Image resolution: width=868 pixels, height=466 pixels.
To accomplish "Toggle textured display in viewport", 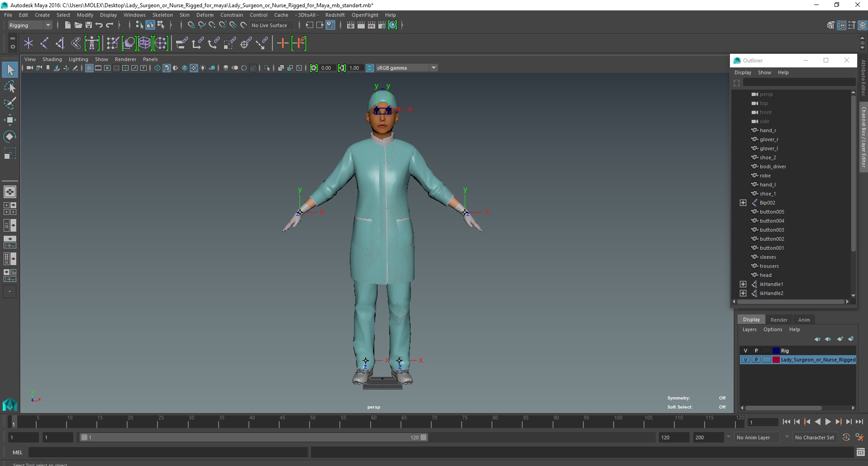I will tap(194, 68).
